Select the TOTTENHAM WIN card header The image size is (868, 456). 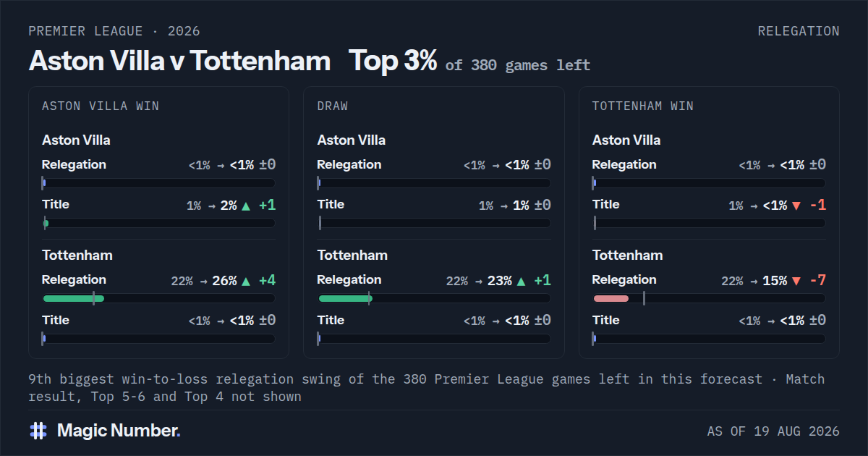643,106
